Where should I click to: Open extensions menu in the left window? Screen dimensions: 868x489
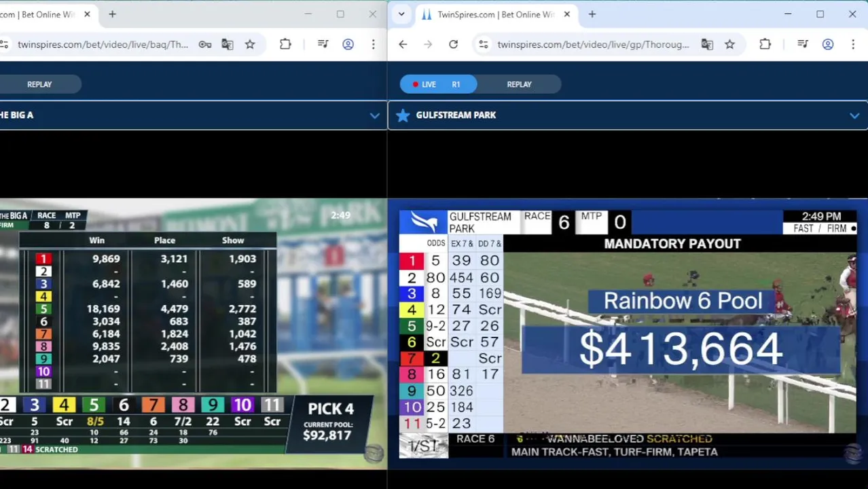click(x=285, y=44)
